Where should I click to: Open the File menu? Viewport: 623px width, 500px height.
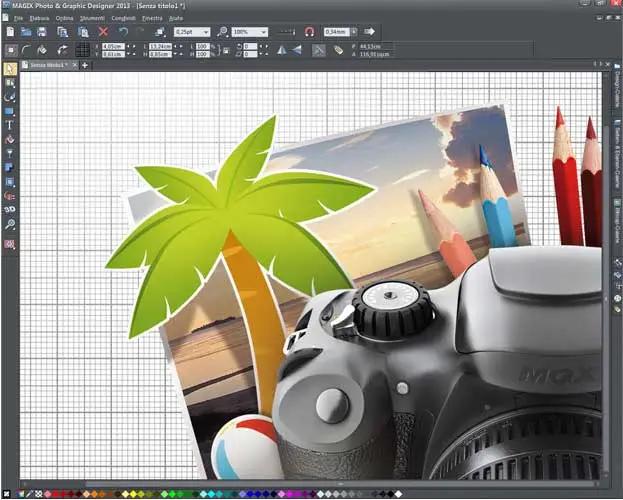18,18
